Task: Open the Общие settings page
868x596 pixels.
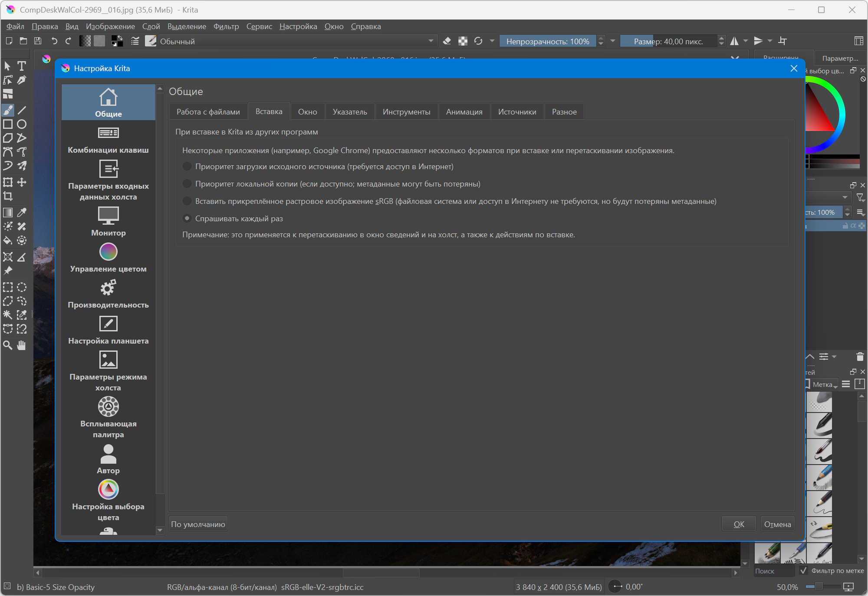Action: (108, 102)
